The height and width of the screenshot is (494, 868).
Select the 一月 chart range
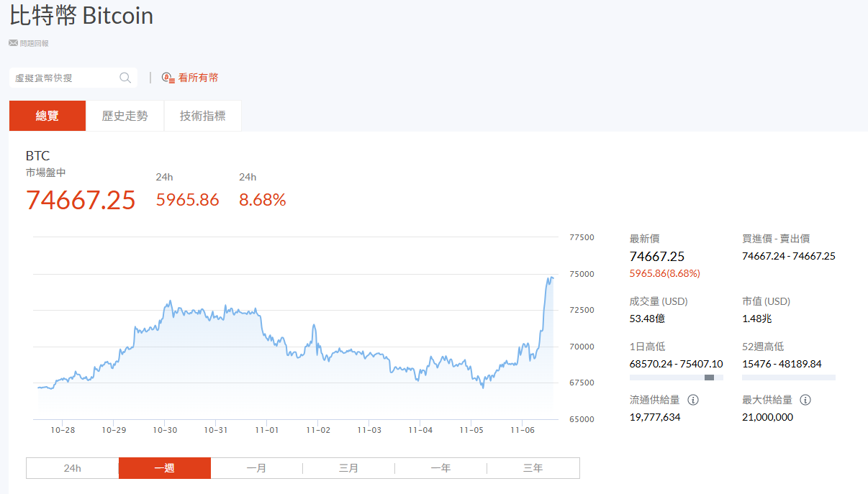pos(257,468)
